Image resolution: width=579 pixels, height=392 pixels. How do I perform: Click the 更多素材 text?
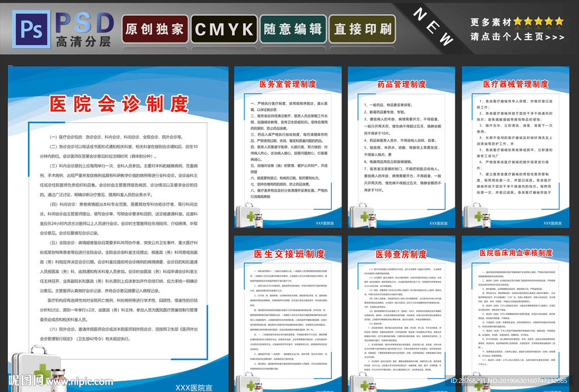(x=491, y=22)
